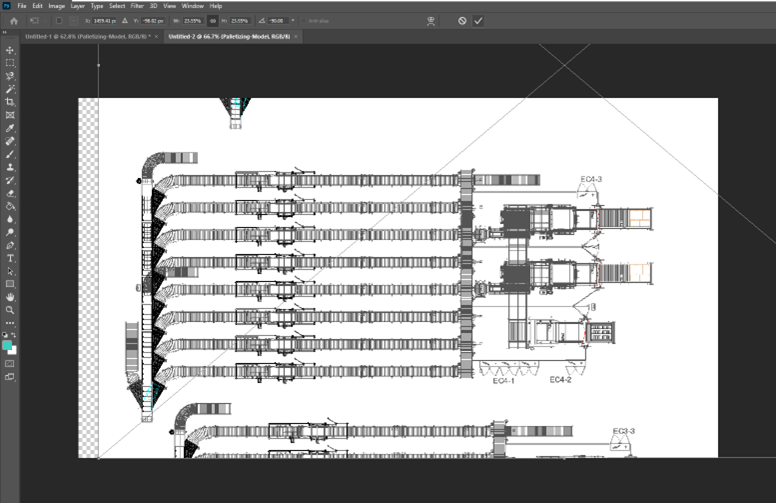Click the X position field
Screen dimensions: 776x503
(x=104, y=21)
